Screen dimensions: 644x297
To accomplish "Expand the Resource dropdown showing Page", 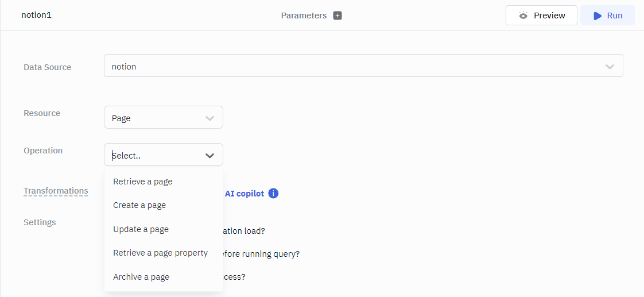I will coord(163,118).
